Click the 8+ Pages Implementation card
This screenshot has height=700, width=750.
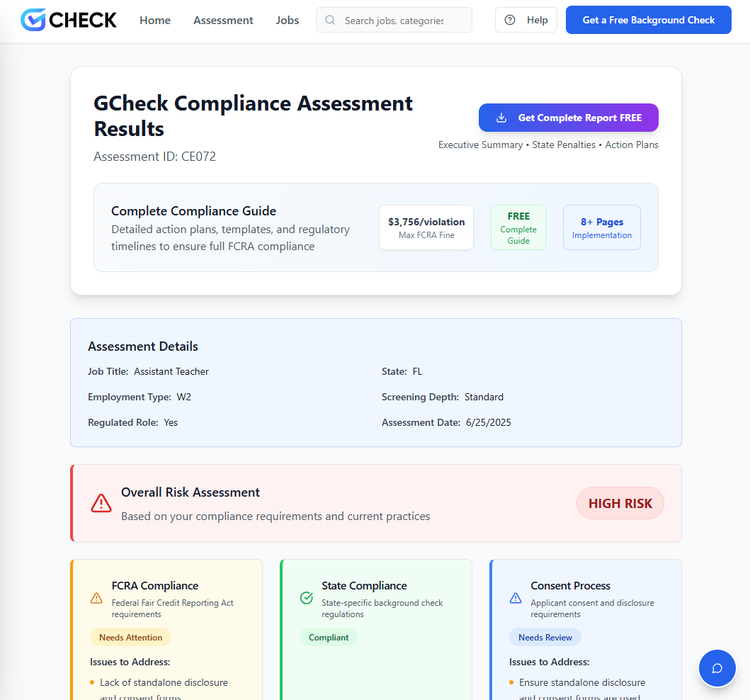point(602,227)
